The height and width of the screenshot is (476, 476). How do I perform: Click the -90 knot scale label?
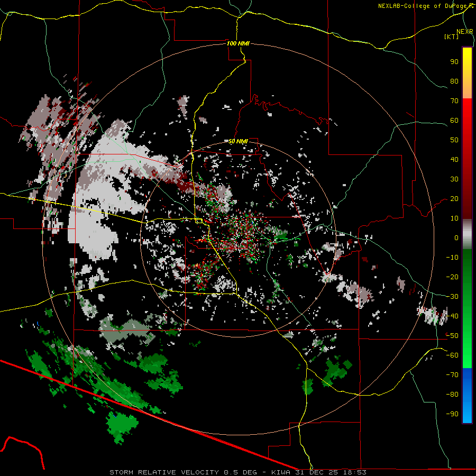[x=452, y=414]
